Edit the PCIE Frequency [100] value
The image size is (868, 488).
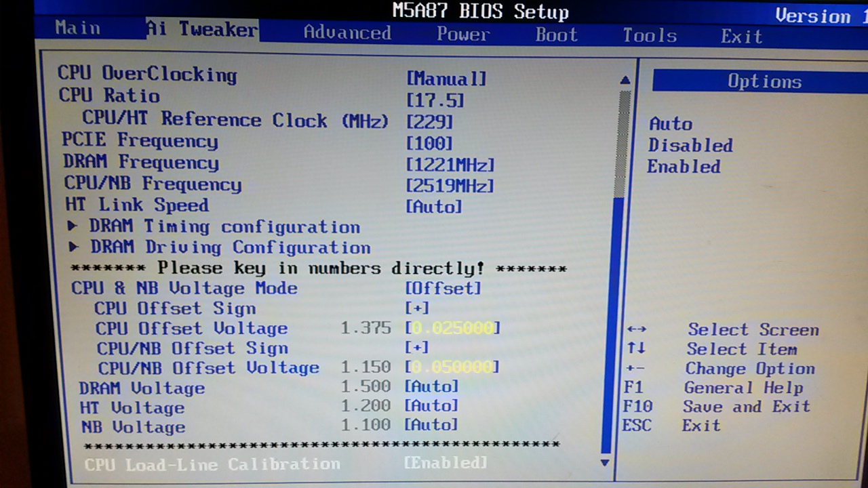[429, 143]
